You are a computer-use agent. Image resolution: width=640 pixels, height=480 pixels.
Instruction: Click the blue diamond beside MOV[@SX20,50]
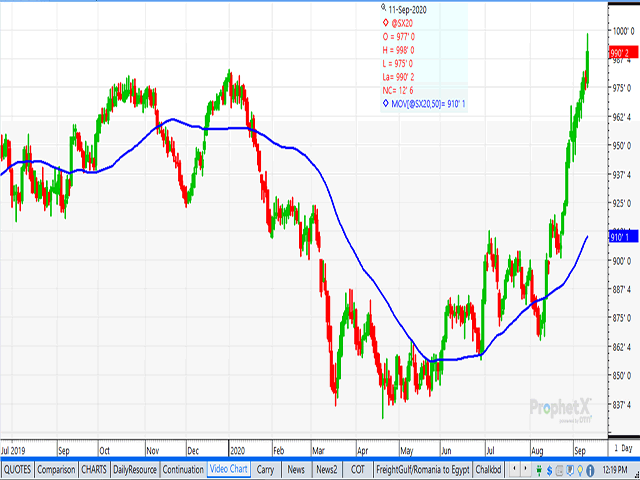coord(385,104)
